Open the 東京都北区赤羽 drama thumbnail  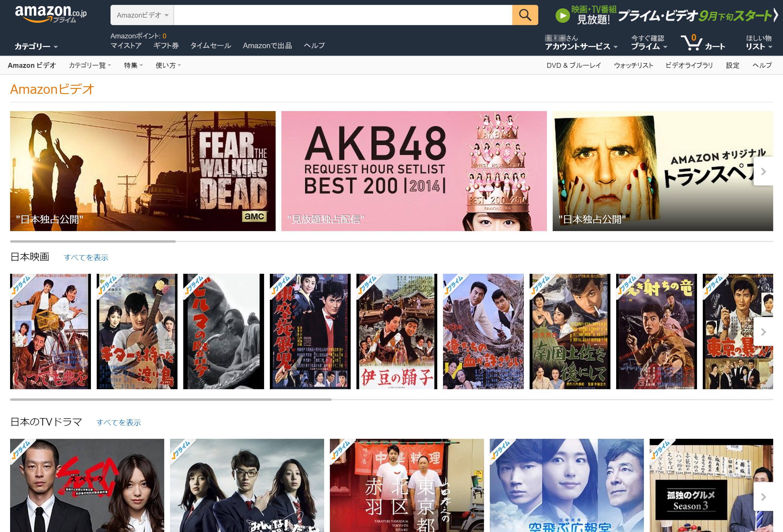407,485
